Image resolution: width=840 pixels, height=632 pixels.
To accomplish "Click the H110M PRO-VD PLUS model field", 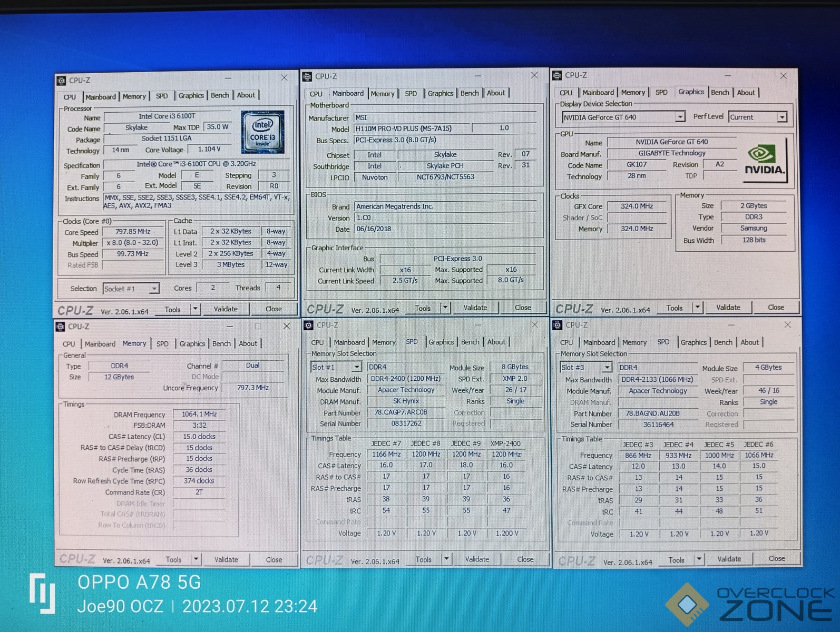I will pyautogui.click(x=412, y=129).
